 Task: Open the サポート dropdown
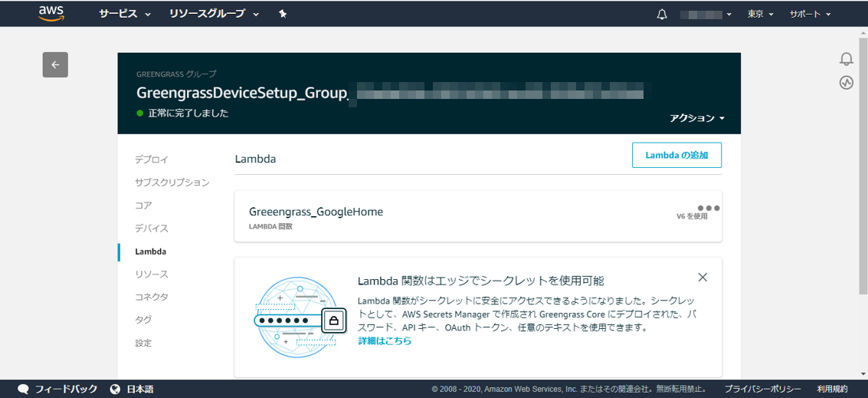click(x=810, y=15)
